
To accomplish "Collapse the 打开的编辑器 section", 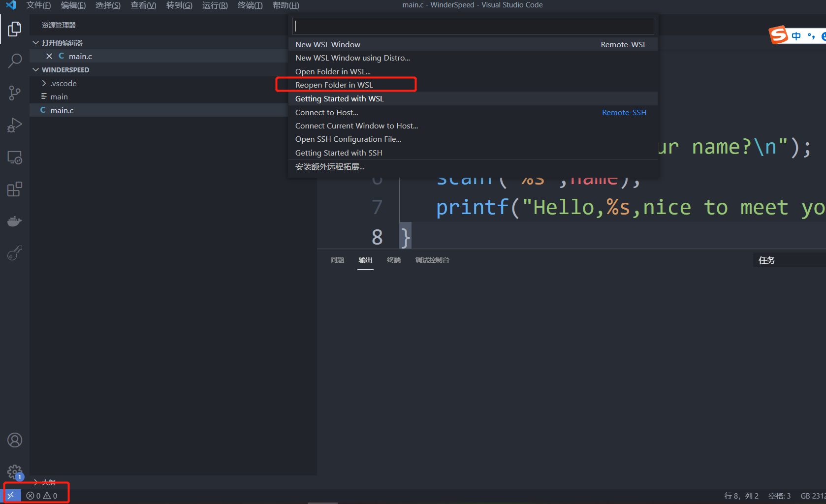I will [35, 42].
